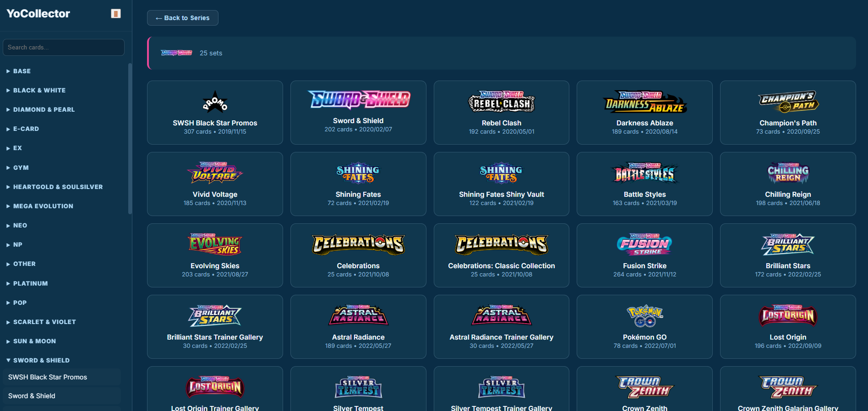
Task: Expand the OTHER series
Action: tap(64, 264)
